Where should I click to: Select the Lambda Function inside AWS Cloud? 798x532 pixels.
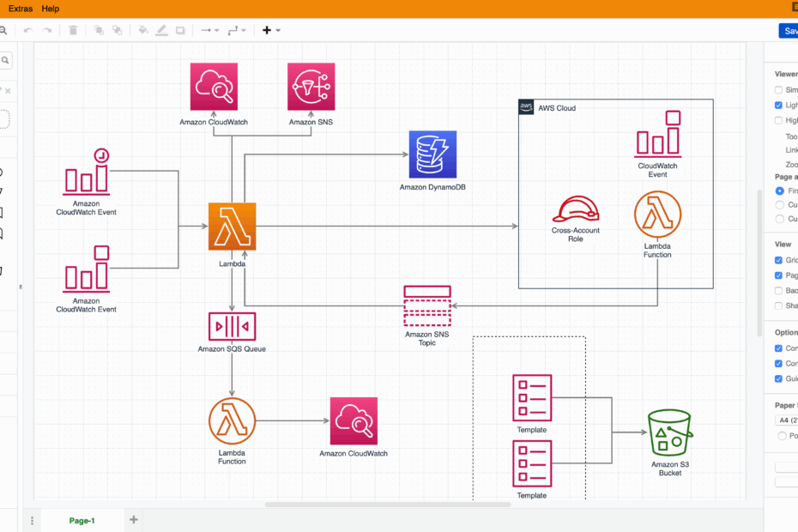[x=657, y=215]
